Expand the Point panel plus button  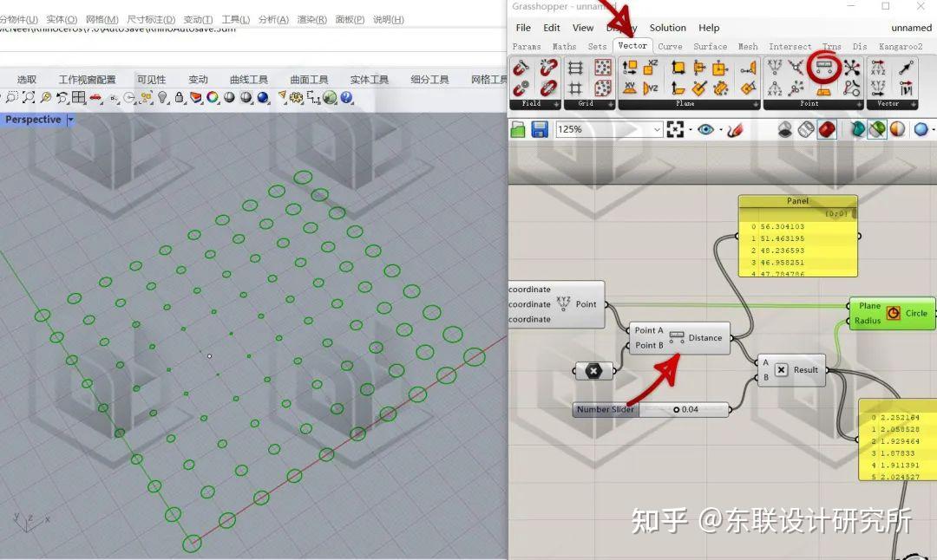[859, 105]
